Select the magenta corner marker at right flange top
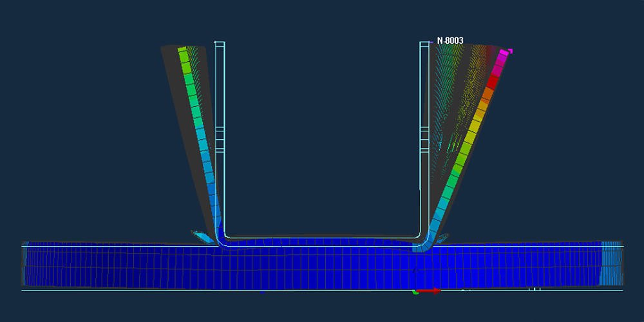 510,51
